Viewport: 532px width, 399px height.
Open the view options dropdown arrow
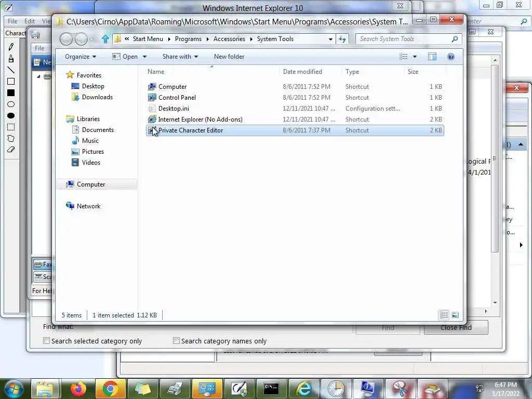(415, 57)
